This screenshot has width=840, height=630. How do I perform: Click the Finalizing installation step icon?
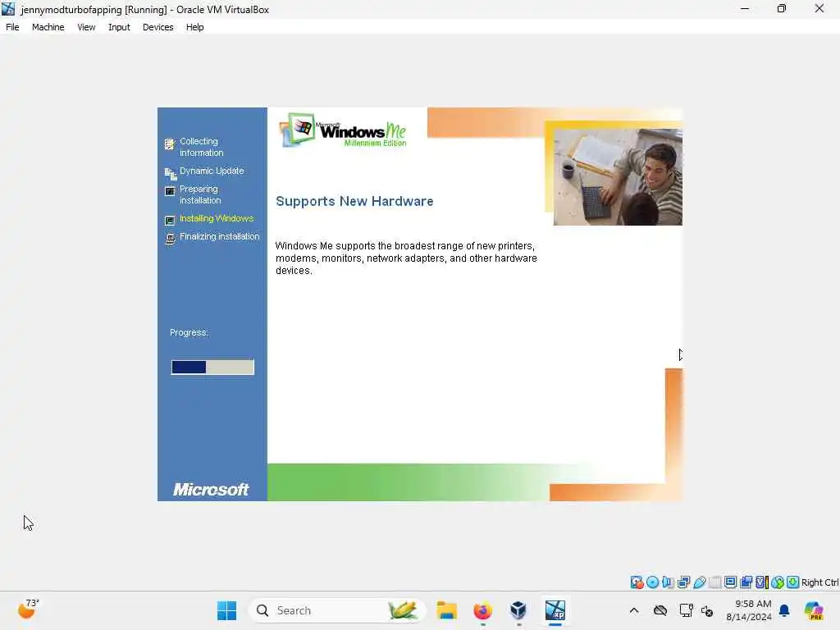click(170, 239)
